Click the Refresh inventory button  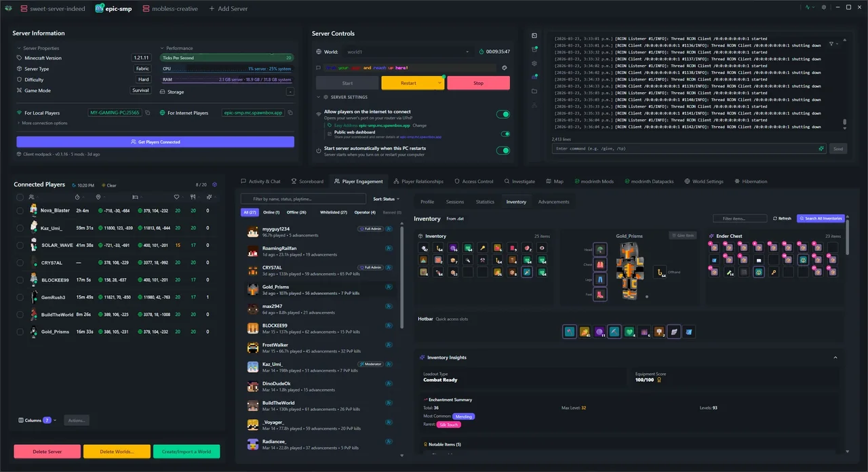pos(782,218)
